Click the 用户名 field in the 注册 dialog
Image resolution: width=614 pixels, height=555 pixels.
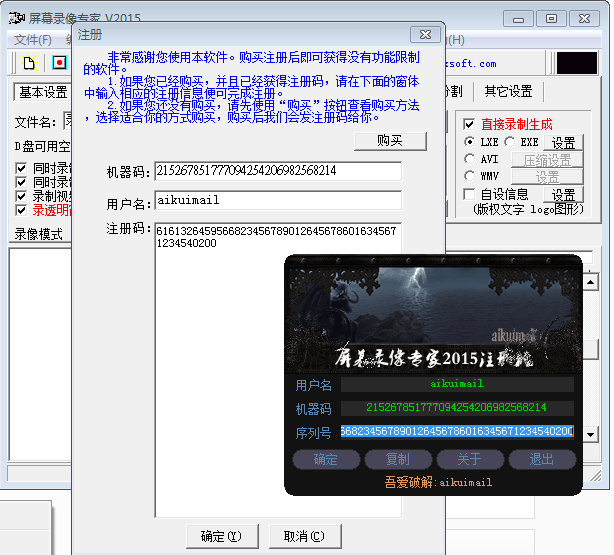(x=277, y=200)
